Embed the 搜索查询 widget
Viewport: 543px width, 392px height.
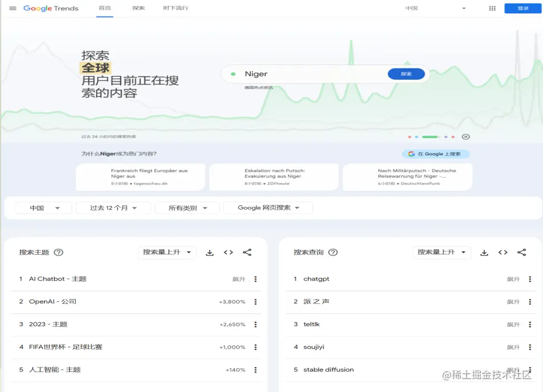coord(503,253)
